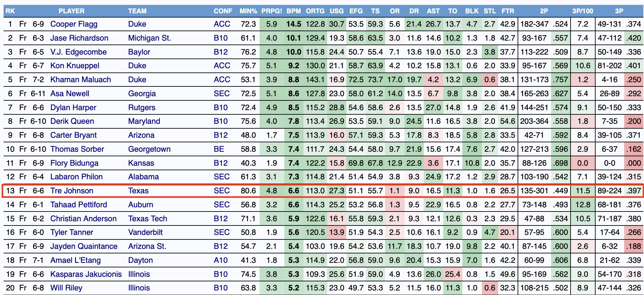Click Thomas Sorber player name
This screenshot has width=644, height=295.
(x=77, y=149)
